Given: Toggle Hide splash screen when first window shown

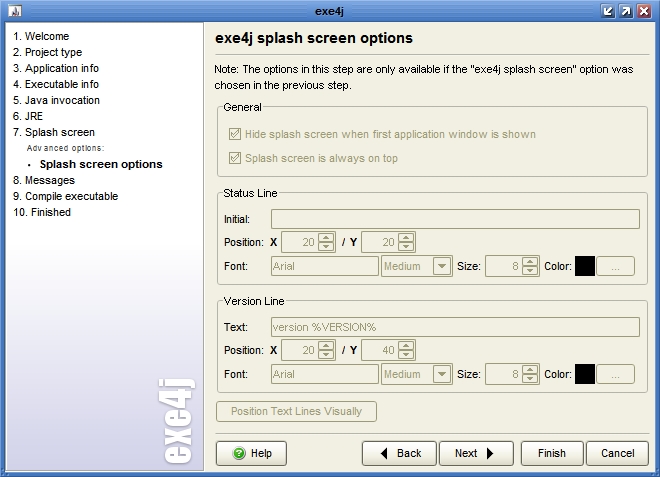Looking at the screenshot, I should (x=234, y=134).
